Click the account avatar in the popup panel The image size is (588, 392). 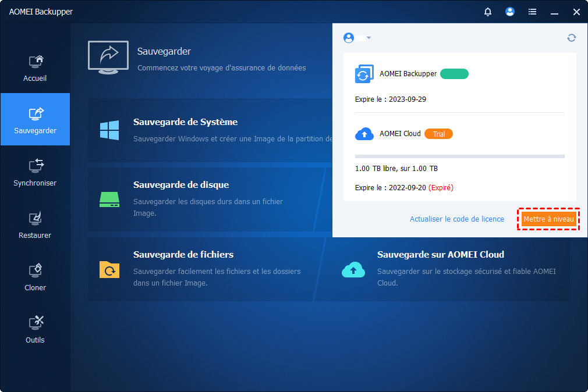point(349,38)
